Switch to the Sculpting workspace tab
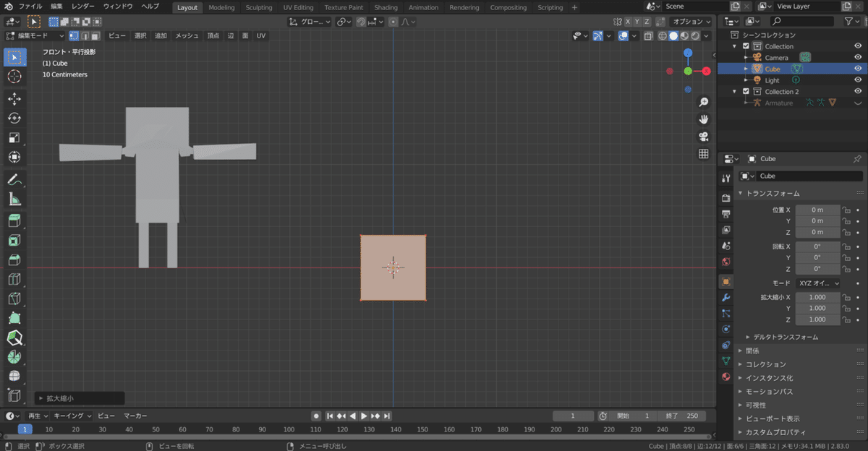The image size is (868, 451). [258, 7]
